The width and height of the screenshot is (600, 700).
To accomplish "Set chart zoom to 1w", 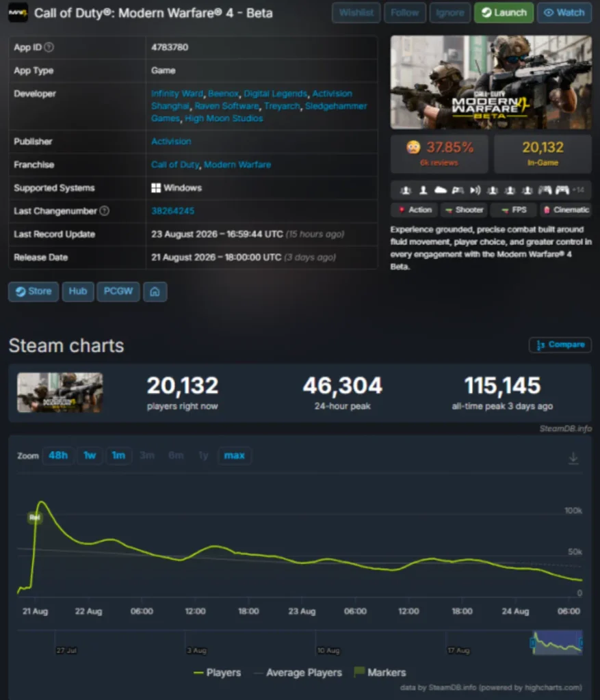I will pyautogui.click(x=90, y=455).
